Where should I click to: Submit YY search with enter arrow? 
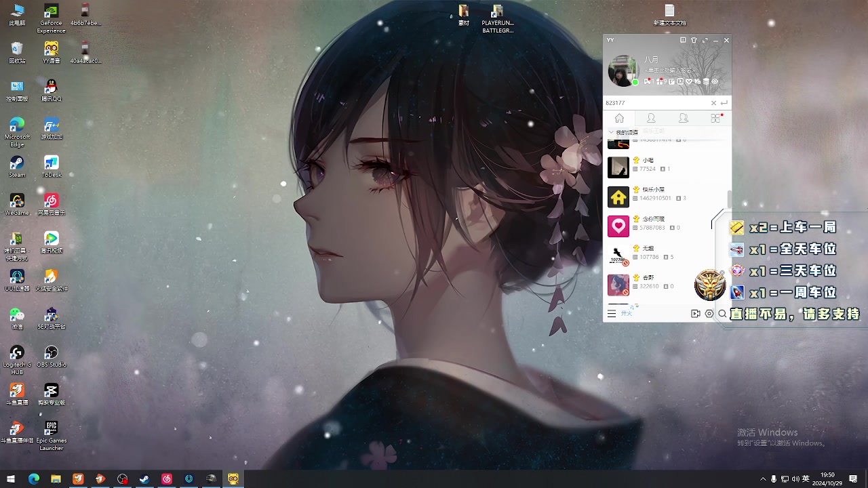pos(724,103)
